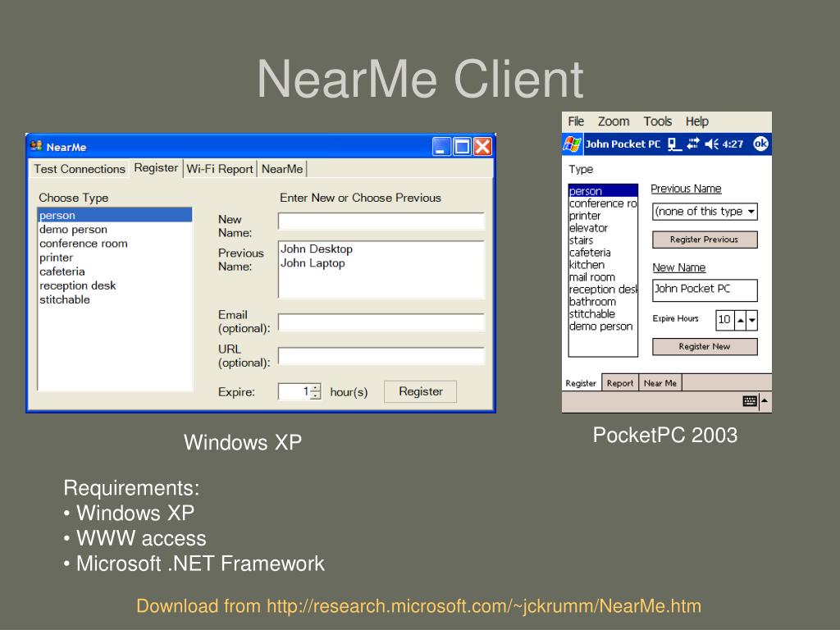Select PocketPC Register bottom tab
Screen dimensions: 840x630
pyautogui.click(x=581, y=383)
